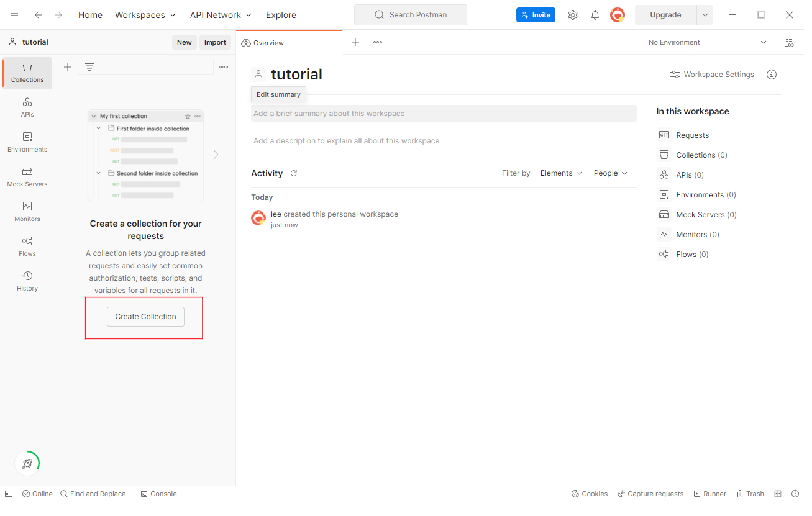Open Environments in the sidebar
Image resolution: width=812 pixels, height=516 pixels.
click(27, 142)
